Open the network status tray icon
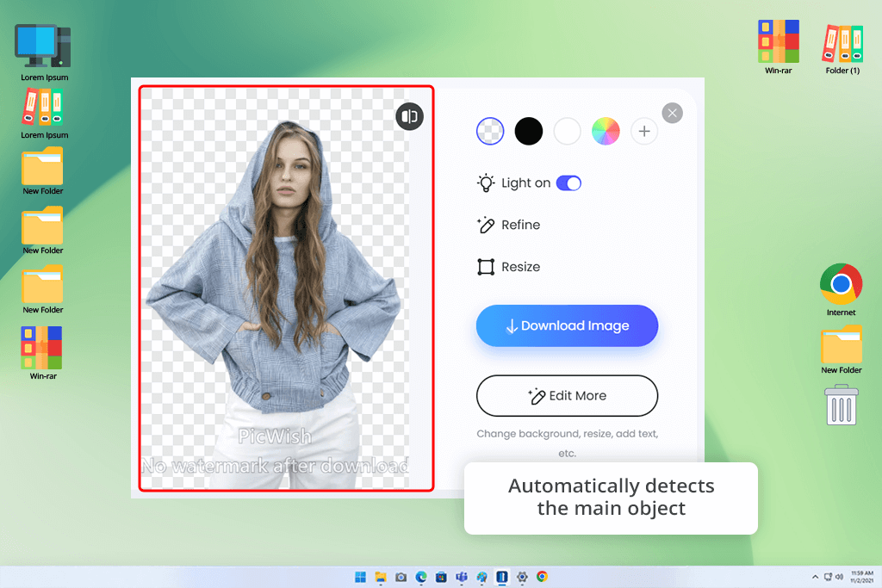Viewport: 882px width, 588px height. click(828, 577)
